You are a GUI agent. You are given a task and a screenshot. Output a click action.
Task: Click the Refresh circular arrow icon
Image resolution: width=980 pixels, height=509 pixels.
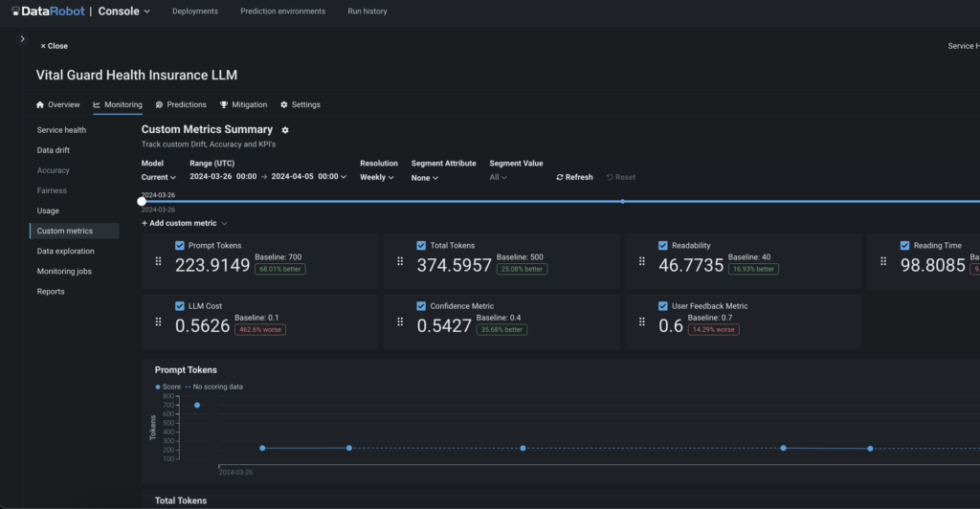[559, 177]
